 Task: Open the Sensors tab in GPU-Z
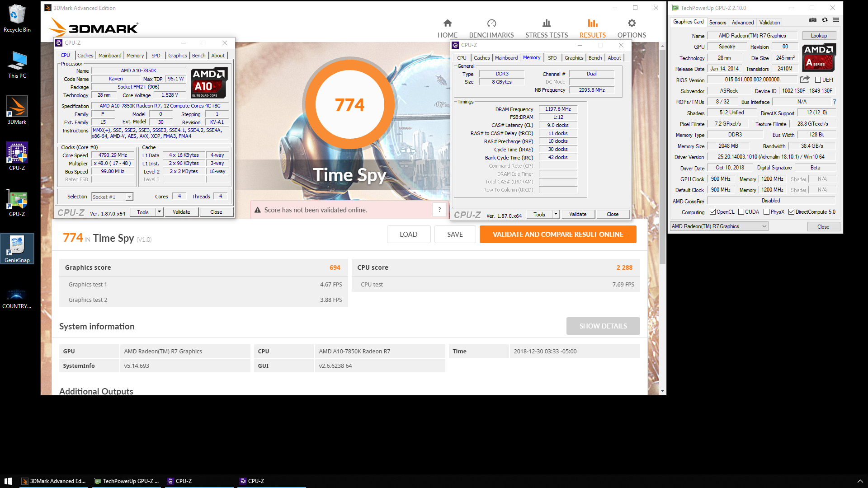click(x=717, y=23)
